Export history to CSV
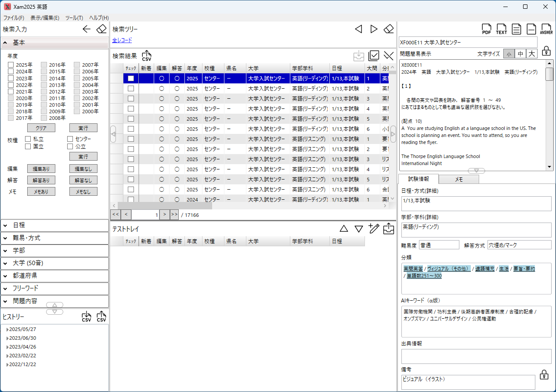The image size is (556, 392). point(101,317)
